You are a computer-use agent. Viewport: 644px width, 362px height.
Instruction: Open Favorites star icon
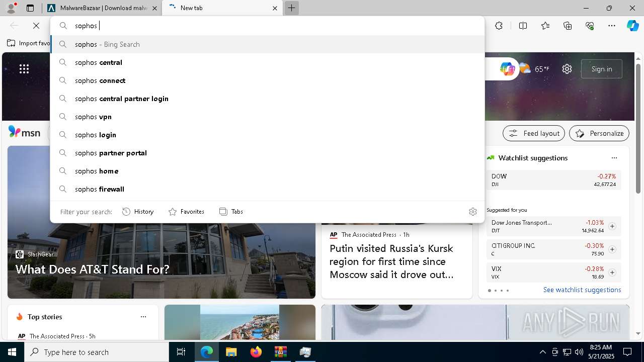click(545, 26)
